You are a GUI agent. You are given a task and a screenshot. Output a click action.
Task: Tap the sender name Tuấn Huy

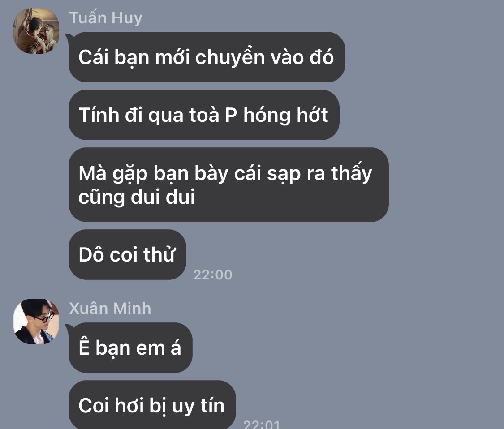[x=106, y=17]
